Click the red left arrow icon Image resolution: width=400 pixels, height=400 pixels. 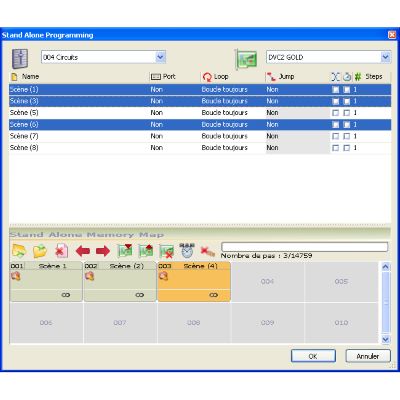(83, 251)
